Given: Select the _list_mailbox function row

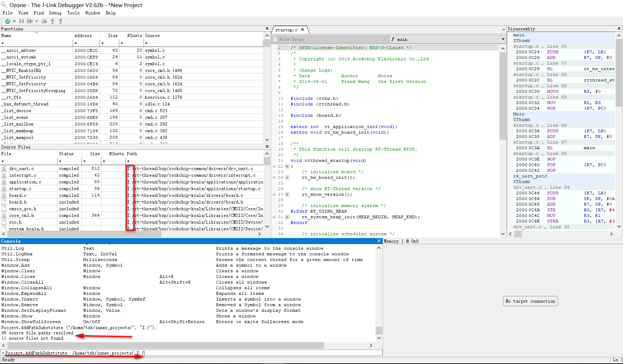Looking at the screenshot, I should coord(132,124).
